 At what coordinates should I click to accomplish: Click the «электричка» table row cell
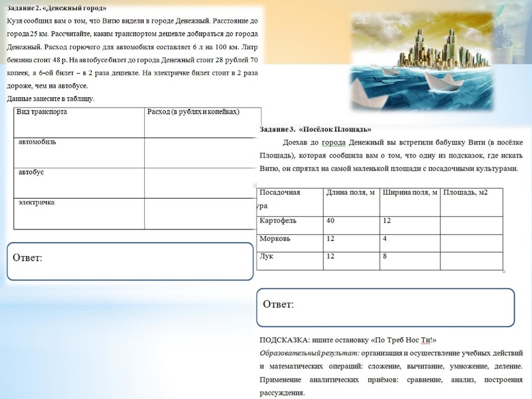(x=37, y=201)
